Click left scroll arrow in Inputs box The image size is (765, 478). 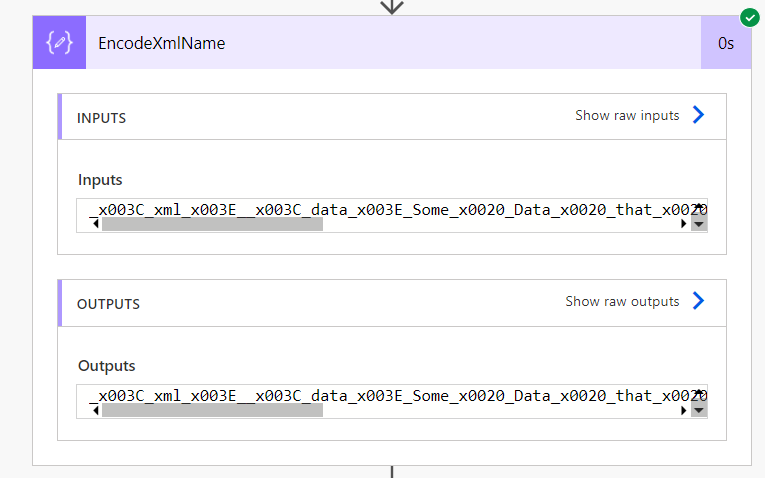click(96, 224)
